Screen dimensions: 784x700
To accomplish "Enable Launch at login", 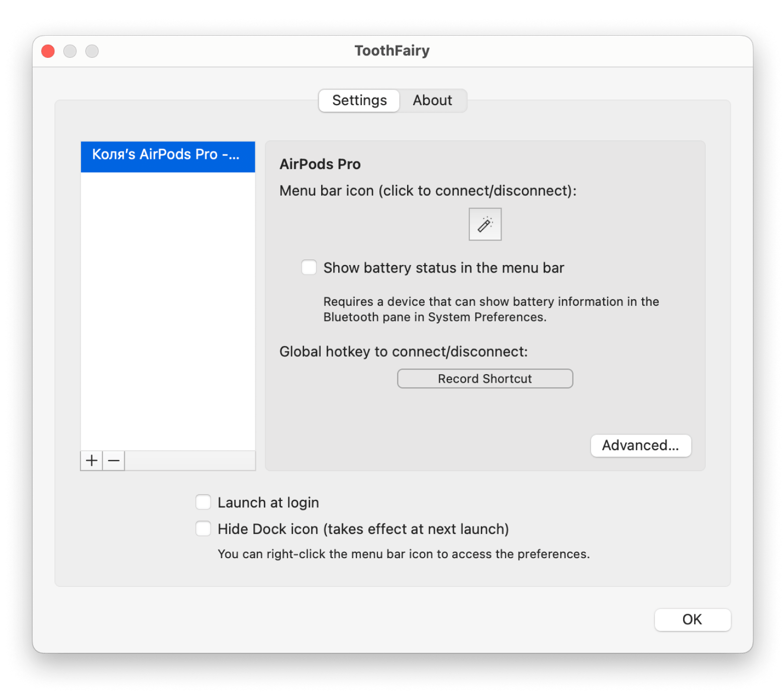I will (204, 502).
